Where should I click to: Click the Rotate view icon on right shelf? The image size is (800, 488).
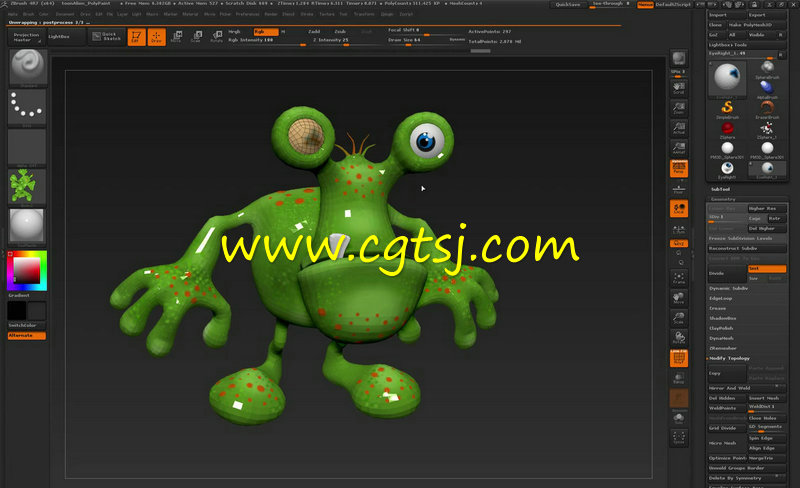(x=679, y=338)
